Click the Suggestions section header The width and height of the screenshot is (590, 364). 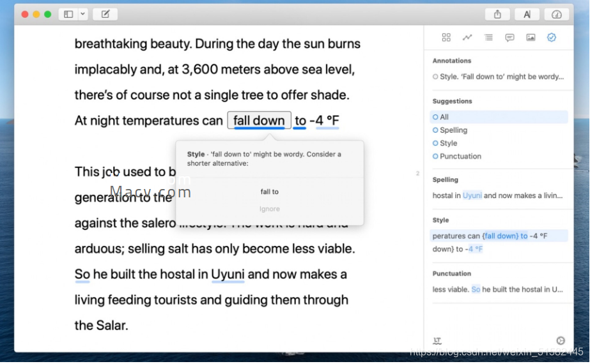point(452,101)
